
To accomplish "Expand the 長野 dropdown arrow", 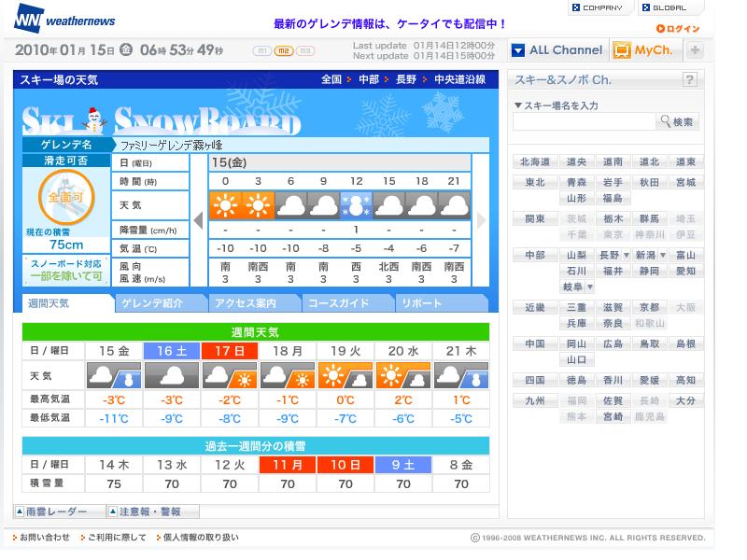I will click(627, 255).
